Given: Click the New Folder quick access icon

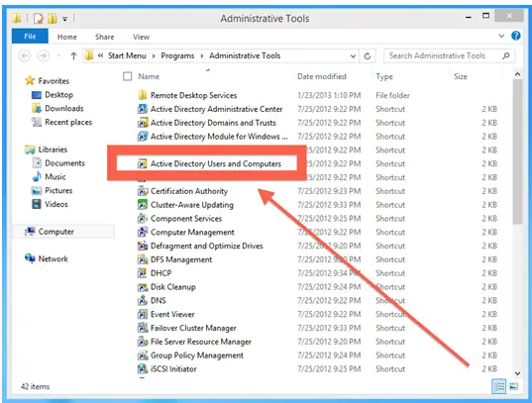Looking at the screenshot, I should pos(53,18).
